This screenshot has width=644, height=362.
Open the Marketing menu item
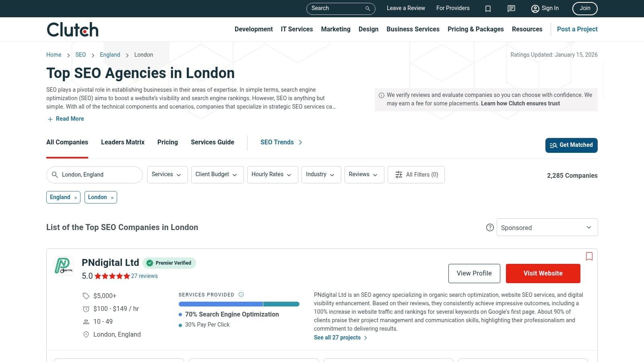(335, 29)
